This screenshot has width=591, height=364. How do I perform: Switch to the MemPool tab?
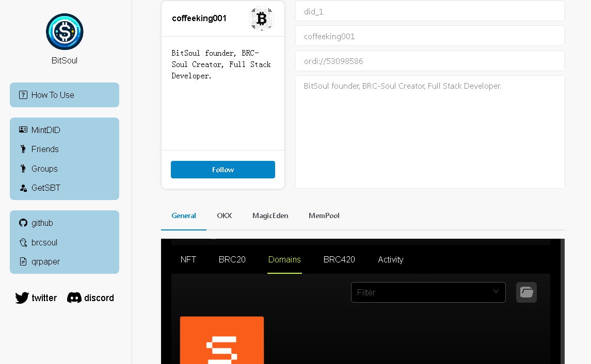pos(324,216)
